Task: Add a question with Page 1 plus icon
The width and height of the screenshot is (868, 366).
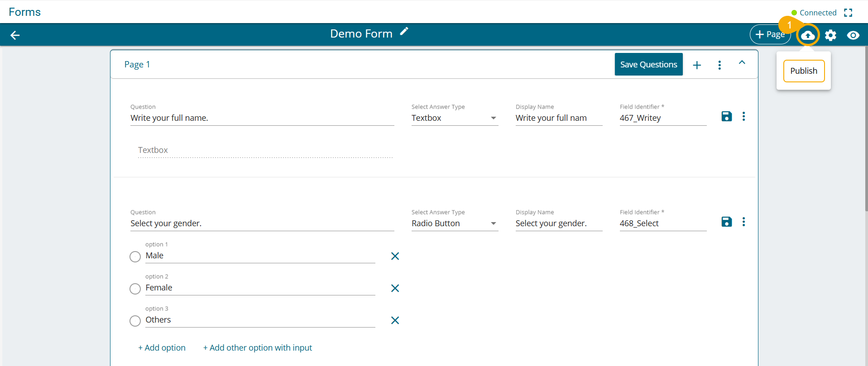Action: (697, 65)
